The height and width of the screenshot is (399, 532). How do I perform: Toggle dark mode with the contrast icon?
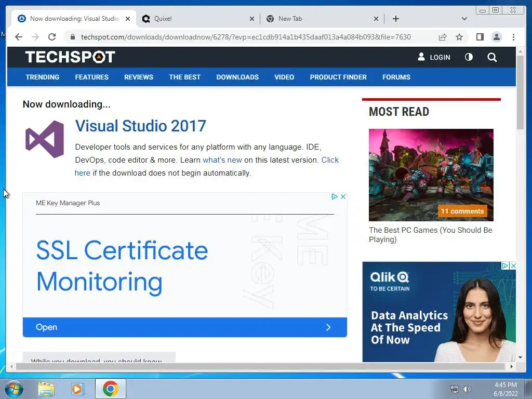[469, 57]
